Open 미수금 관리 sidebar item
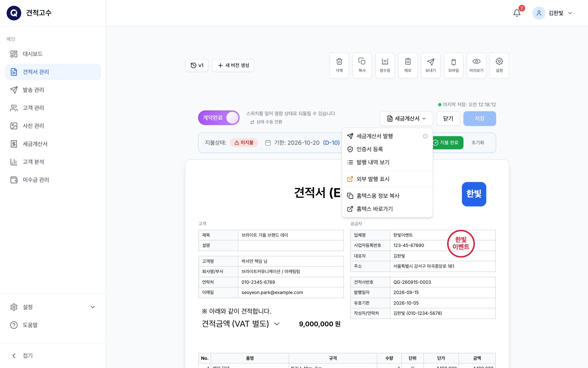 pyautogui.click(x=53, y=180)
